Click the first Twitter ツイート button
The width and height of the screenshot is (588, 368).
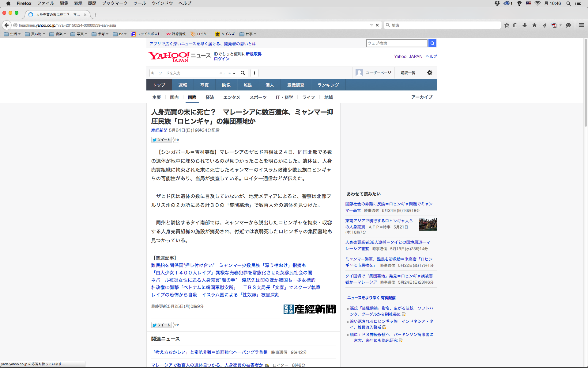coord(161,140)
